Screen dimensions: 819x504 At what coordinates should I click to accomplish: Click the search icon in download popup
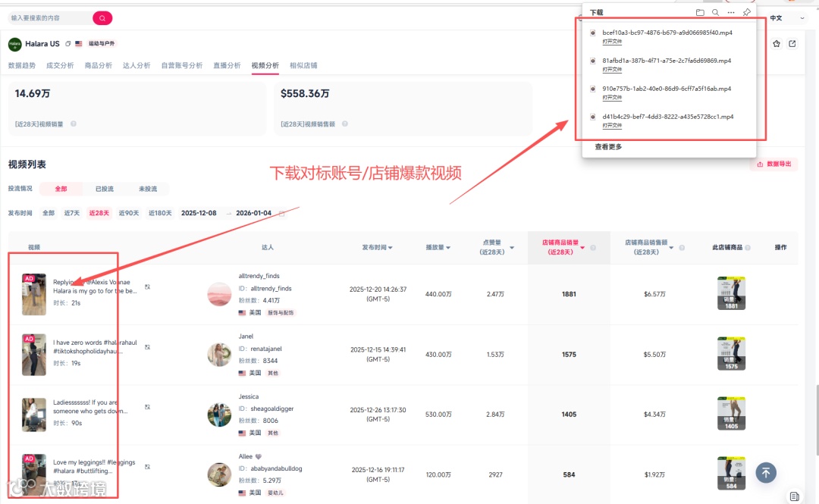point(716,13)
